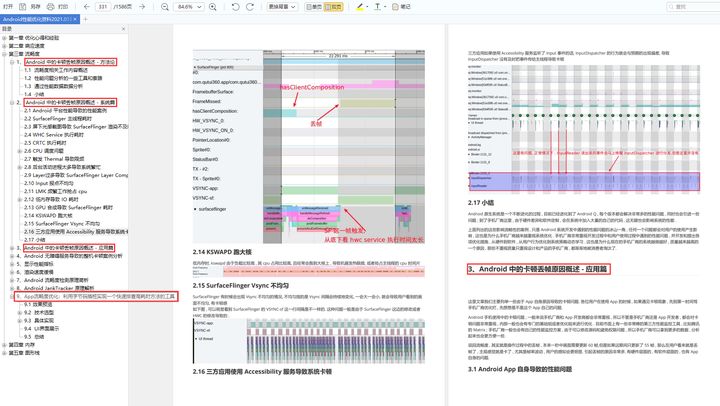Open outline entry 2.13 GPU 合成导致 SurfaceFlinger
Image resolution: width=720 pixels, height=406 pixels.
(x=68, y=208)
